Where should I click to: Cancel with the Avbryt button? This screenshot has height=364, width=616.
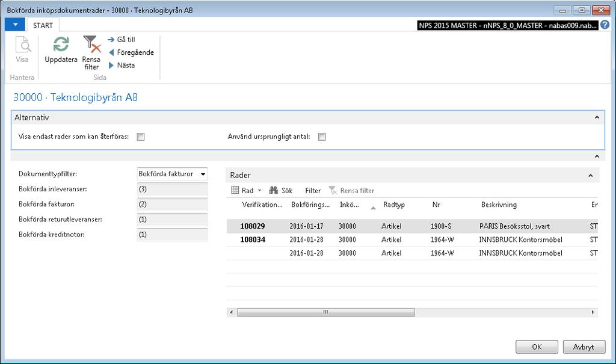click(584, 347)
